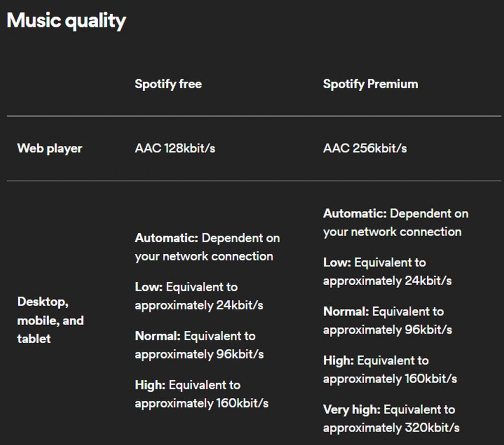Image resolution: width=504 pixels, height=445 pixels.
Task: Click Normal quality entry in Spotify free column
Action: point(199,345)
